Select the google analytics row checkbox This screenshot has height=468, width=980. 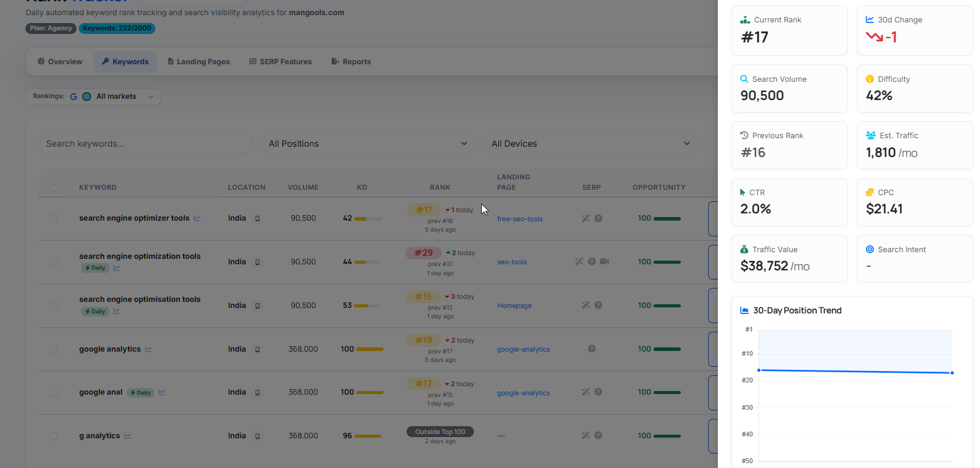click(53, 350)
